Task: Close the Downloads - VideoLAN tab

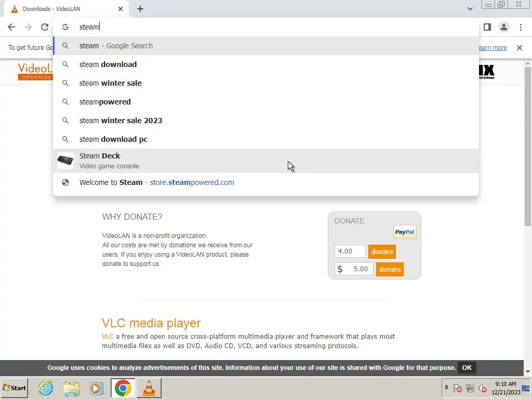Action: pyautogui.click(x=121, y=9)
